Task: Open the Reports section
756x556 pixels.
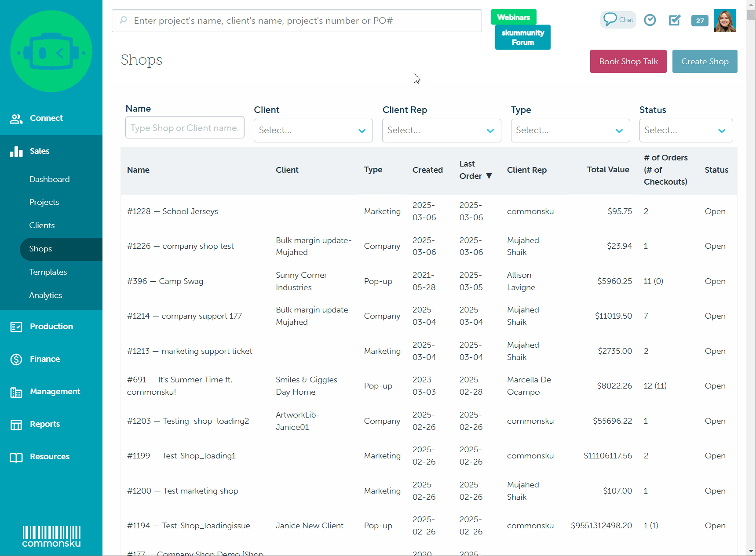Action: tap(44, 424)
